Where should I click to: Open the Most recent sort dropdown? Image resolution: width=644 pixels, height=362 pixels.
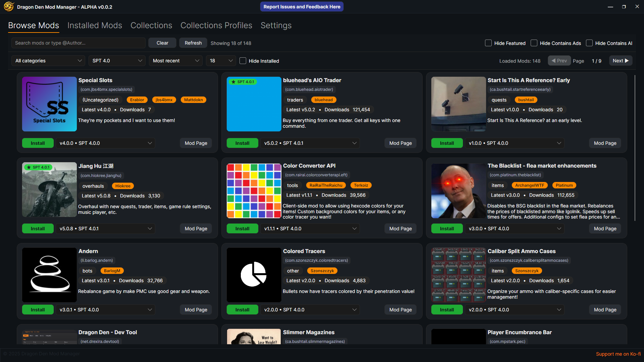tap(175, 61)
